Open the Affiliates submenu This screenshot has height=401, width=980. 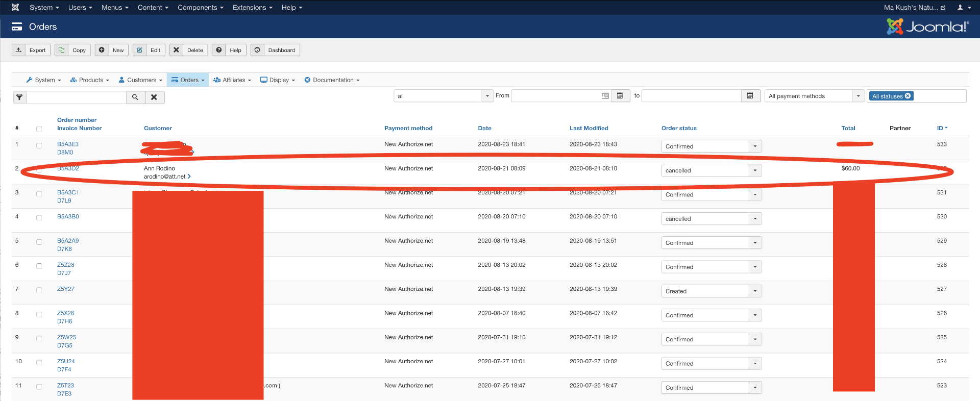[x=232, y=80]
